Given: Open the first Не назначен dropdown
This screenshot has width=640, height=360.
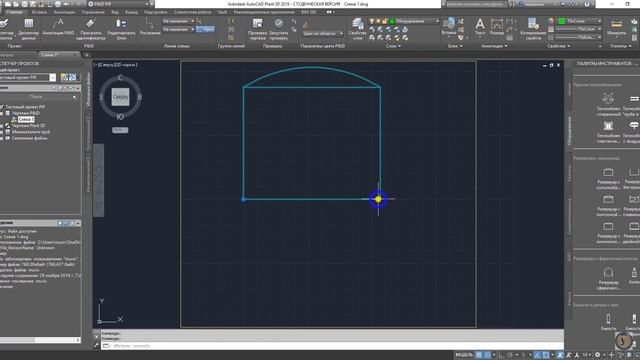Looking at the screenshot, I should [178, 21].
